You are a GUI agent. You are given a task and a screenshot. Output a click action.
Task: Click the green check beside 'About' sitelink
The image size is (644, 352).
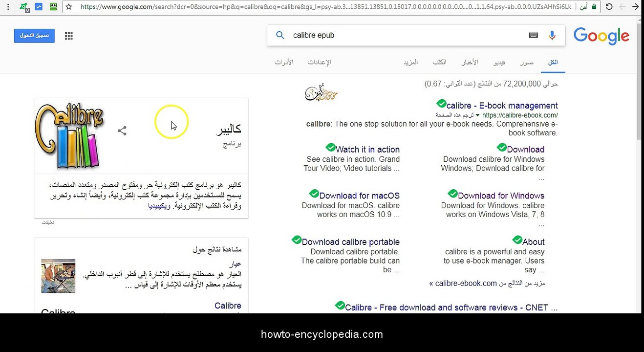coord(517,240)
